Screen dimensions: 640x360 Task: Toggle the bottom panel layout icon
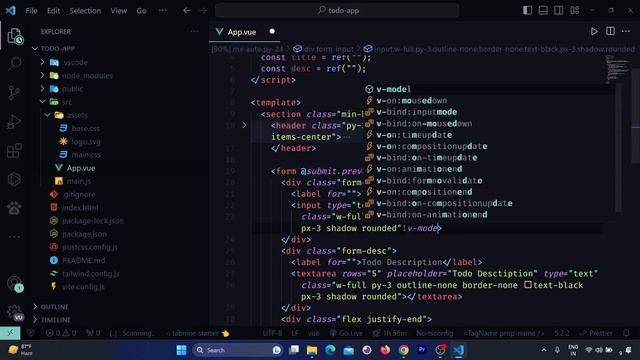click(543, 10)
